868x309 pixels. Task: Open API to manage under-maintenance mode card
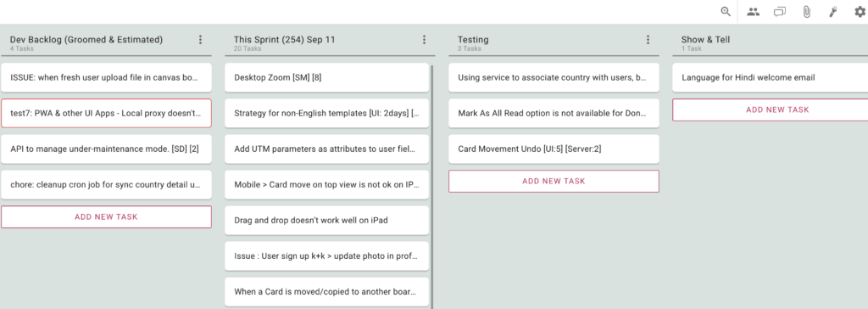pos(106,149)
